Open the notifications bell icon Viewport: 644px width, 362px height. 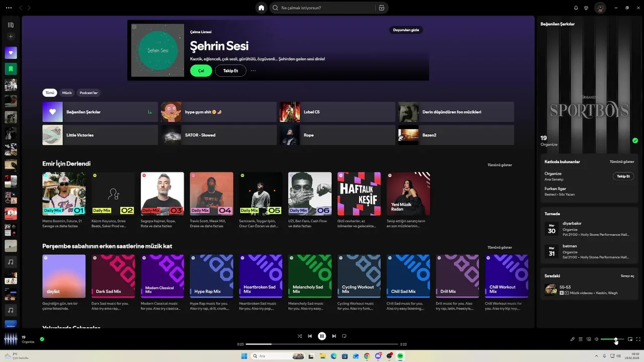[576, 8]
